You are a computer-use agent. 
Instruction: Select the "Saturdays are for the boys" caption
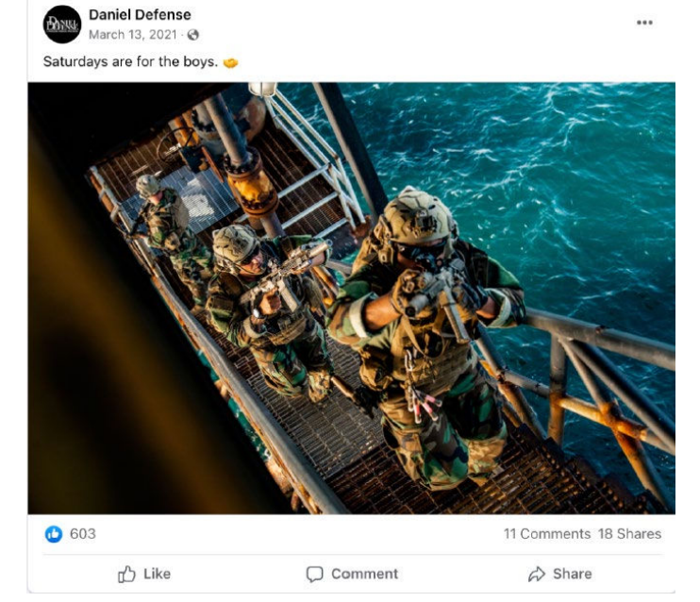pyautogui.click(x=130, y=61)
